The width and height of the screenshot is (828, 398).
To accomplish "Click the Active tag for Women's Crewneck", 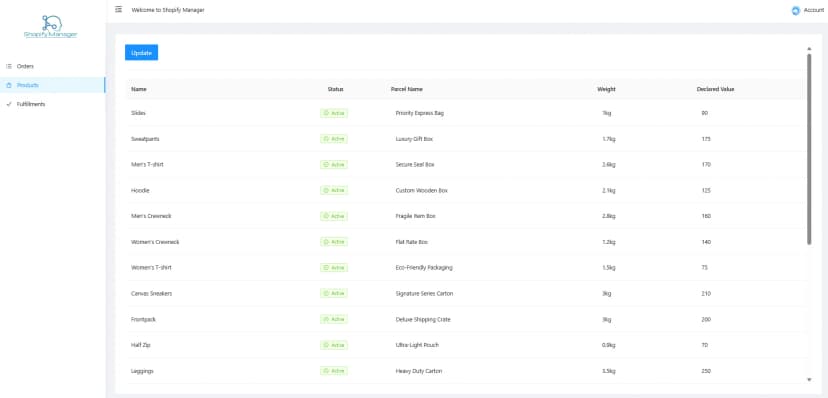I will pyautogui.click(x=334, y=242).
